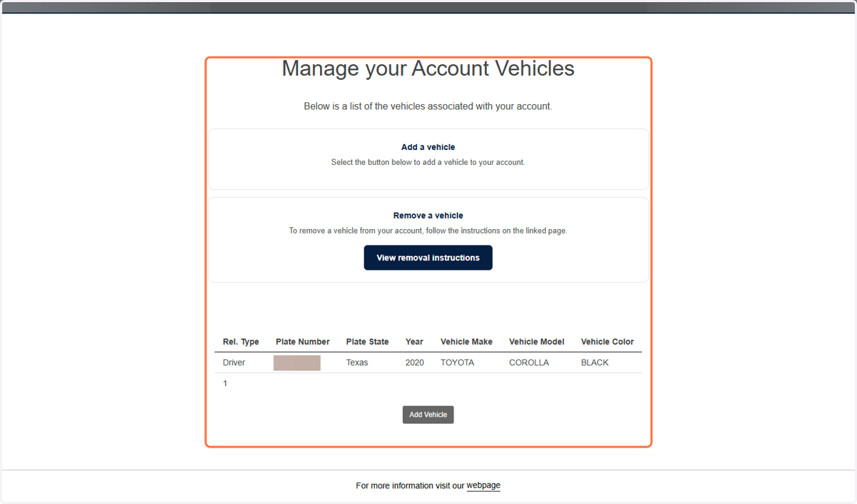This screenshot has height=504, width=857.
Task: Click the BLACK color cell
Action: click(x=595, y=363)
